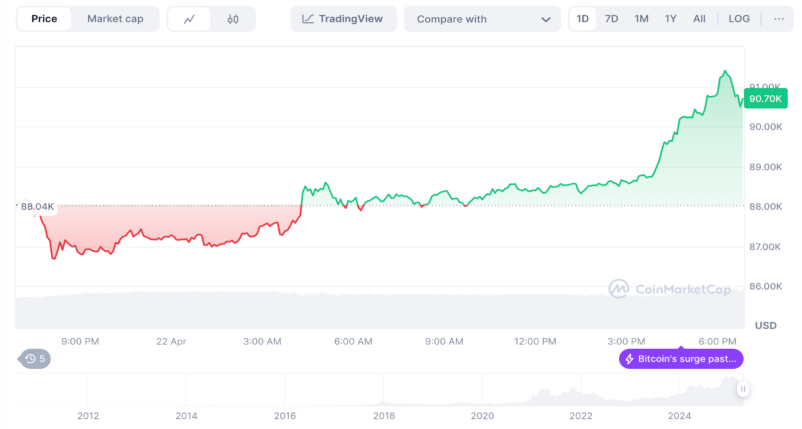Click 2016 on the bottom overview timeline
Screen dimensions: 802x429
point(285,415)
